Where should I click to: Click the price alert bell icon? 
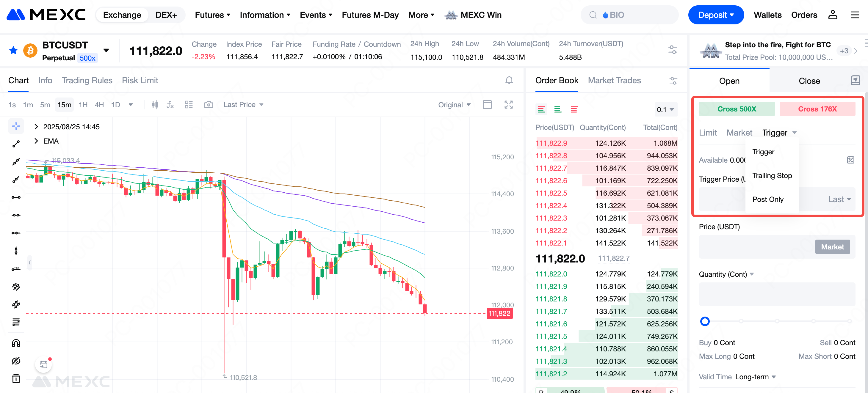[509, 80]
